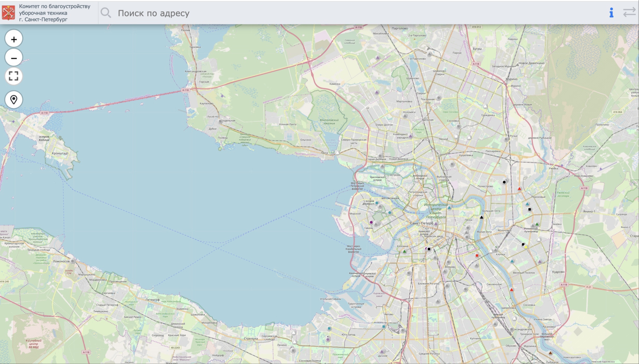Screen dimensions: 639x364
Task: Select purple triangle marker near Каменка
Action: (377, 92)
